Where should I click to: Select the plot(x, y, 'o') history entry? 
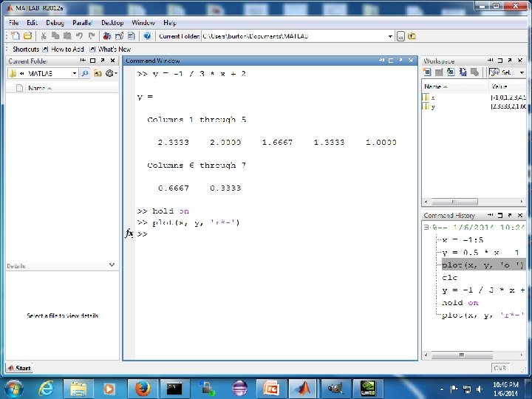pyautogui.click(x=482, y=265)
